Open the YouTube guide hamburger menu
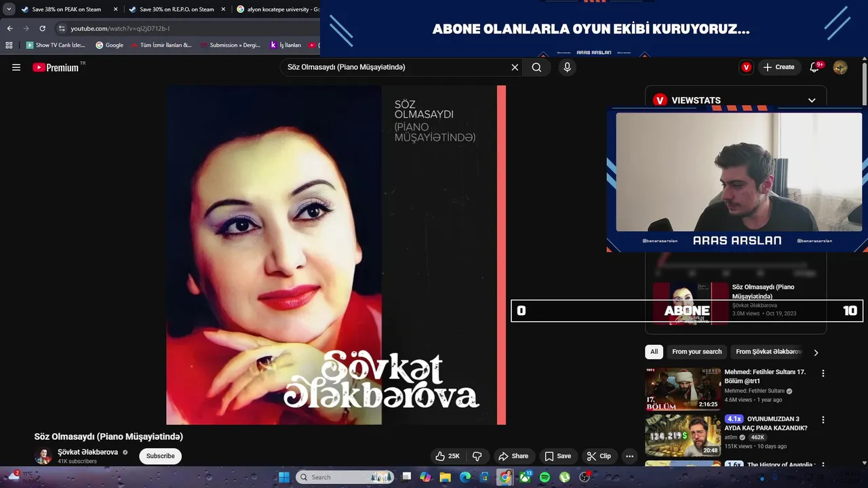 coord(16,67)
